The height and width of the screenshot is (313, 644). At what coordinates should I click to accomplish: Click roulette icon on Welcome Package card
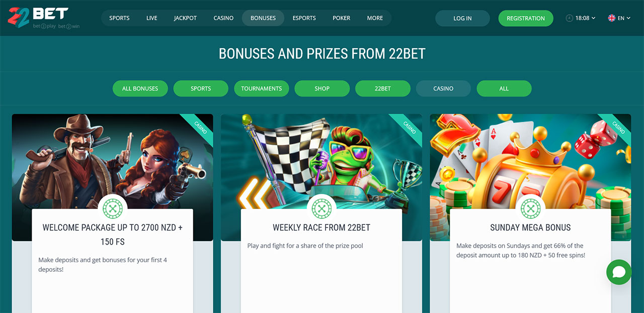click(x=112, y=208)
